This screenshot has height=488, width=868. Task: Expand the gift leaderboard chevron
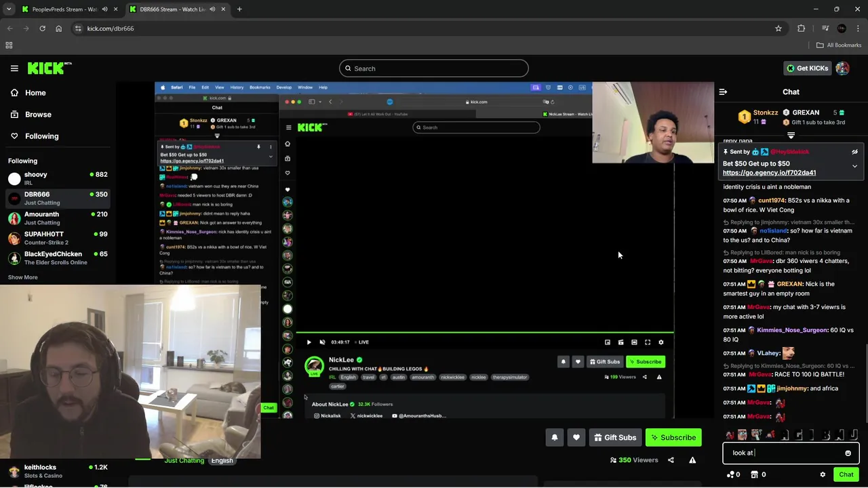791,135
